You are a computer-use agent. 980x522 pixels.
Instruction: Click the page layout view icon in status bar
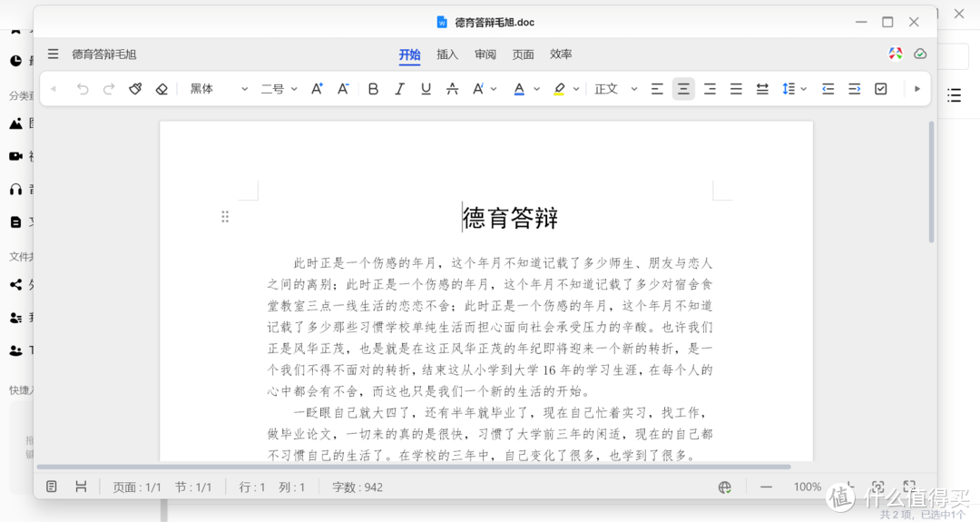click(x=81, y=487)
